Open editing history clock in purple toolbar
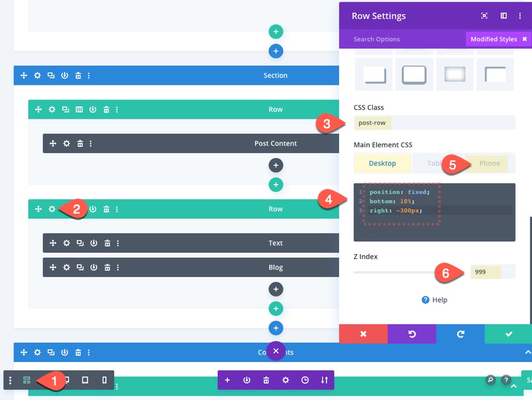 pos(305,380)
